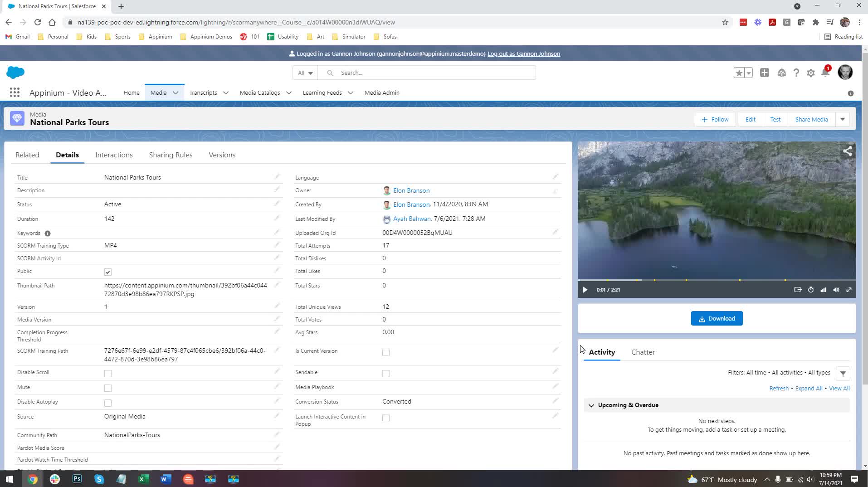Expand the Media nav dropdown chevron
The width and height of the screenshot is (868, 487).
pyautogui.click(x=176, y=93)
